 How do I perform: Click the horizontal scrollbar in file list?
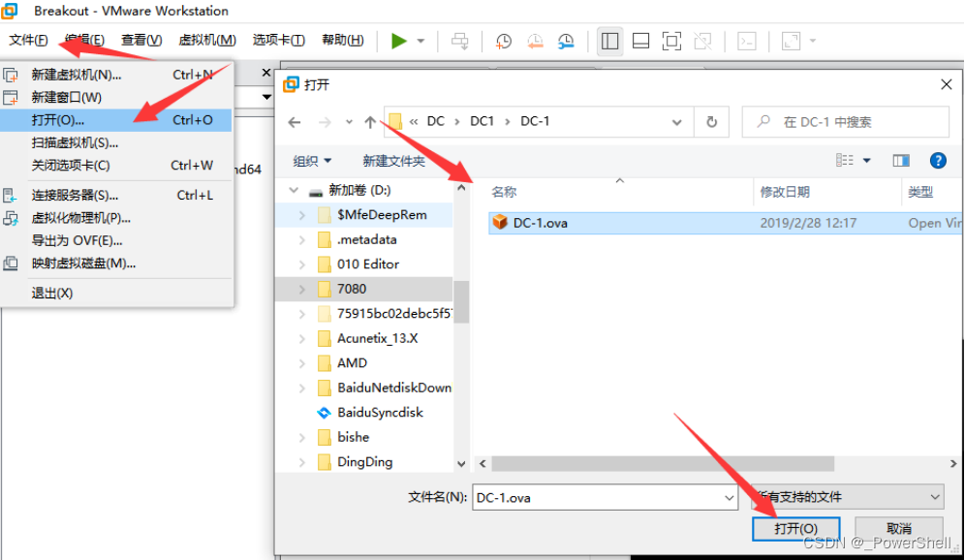coord(663,463)
